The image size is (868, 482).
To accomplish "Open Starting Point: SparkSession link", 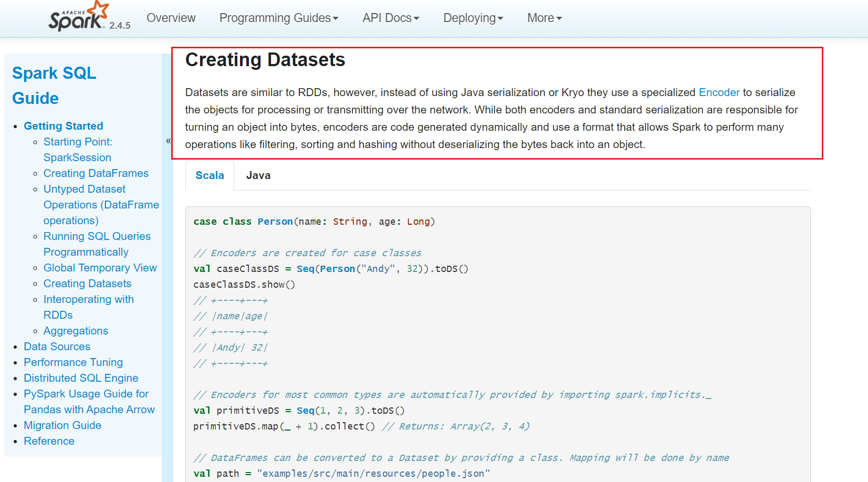I will tap(78, 150).
